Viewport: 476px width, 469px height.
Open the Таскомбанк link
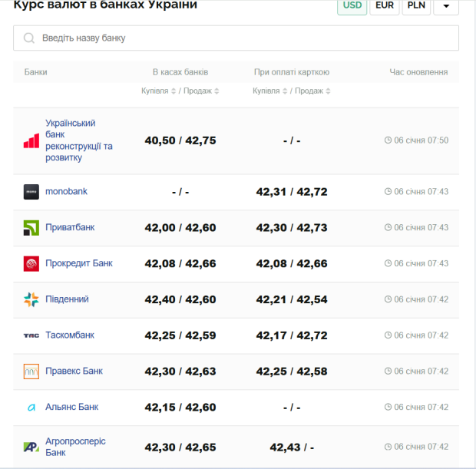click(x=70, y=335)
